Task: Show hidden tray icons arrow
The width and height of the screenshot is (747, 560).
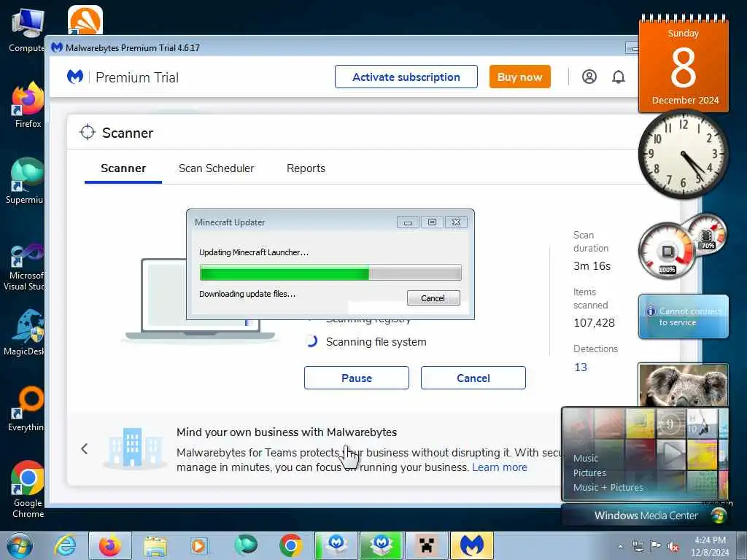Action: click(x=620, y=547)
